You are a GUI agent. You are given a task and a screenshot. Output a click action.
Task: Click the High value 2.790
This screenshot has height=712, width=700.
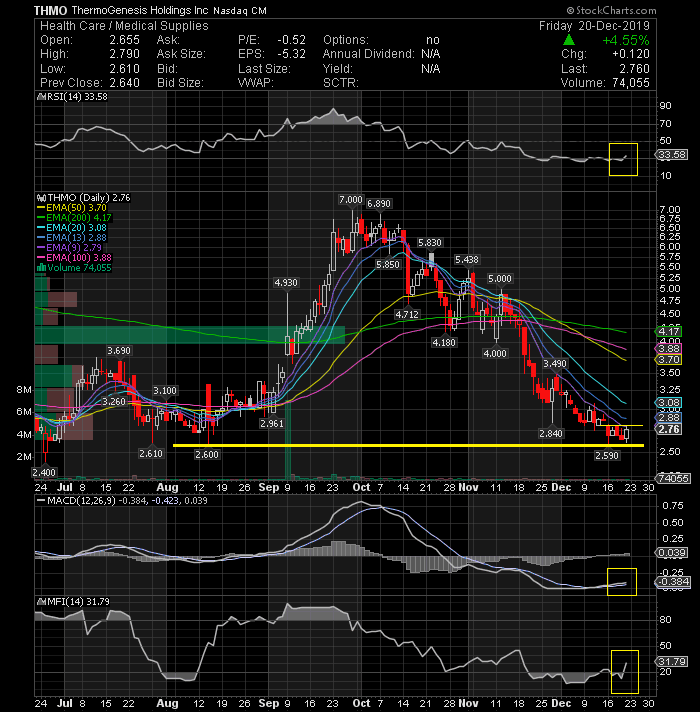[124, 54]
